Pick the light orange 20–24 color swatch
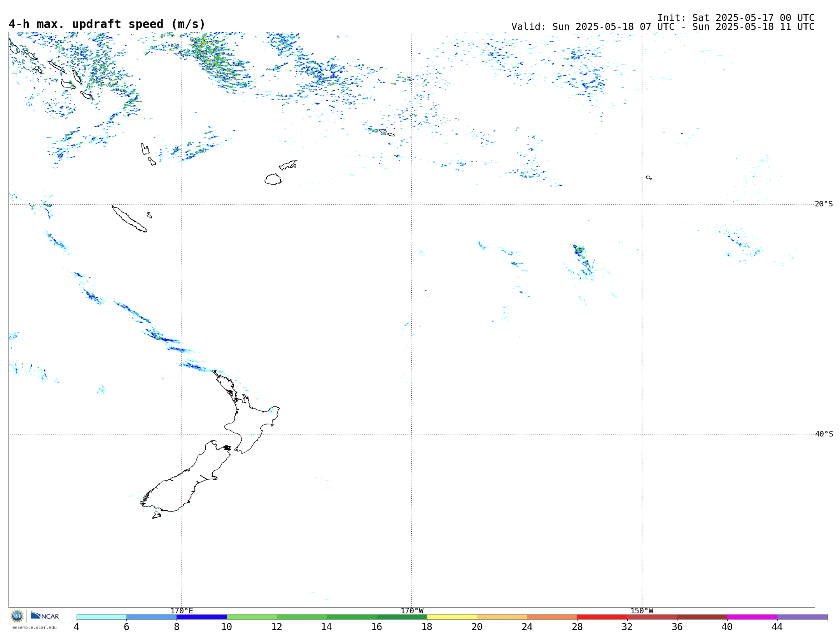Screen dimensions: 840x632 (502, 617)
